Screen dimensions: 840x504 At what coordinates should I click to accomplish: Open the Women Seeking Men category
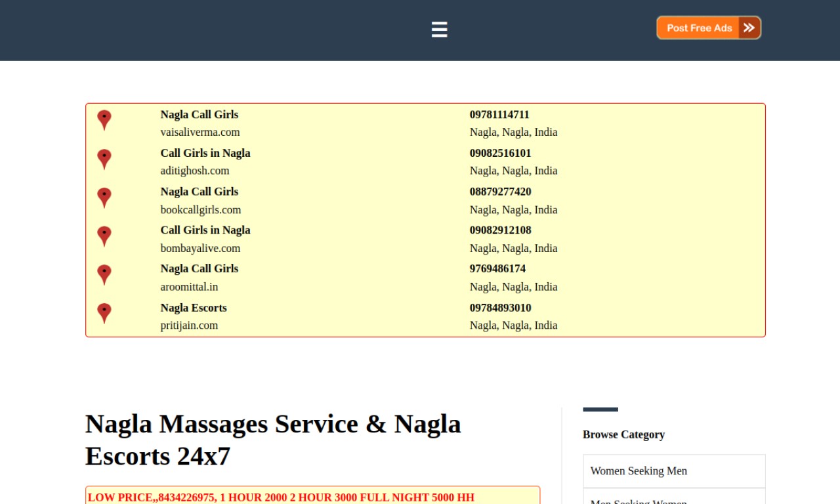674,471
